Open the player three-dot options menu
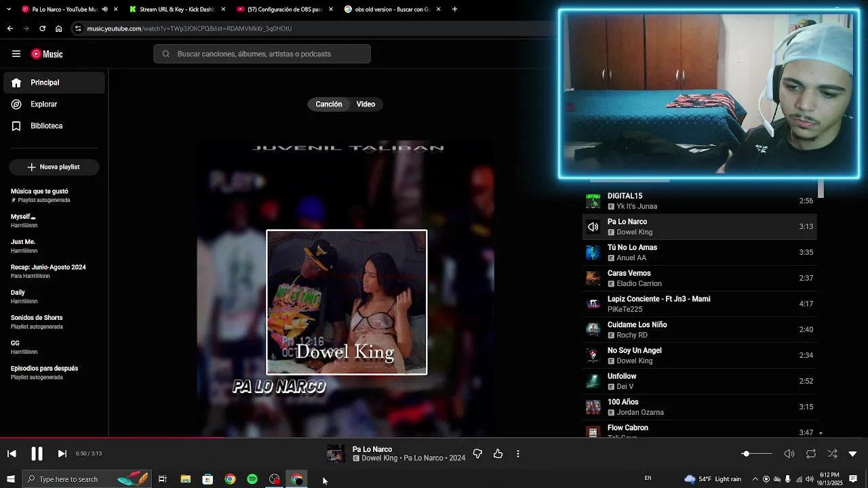The width and height of the screenshot is (868, 488). click(x=518, y=453)
